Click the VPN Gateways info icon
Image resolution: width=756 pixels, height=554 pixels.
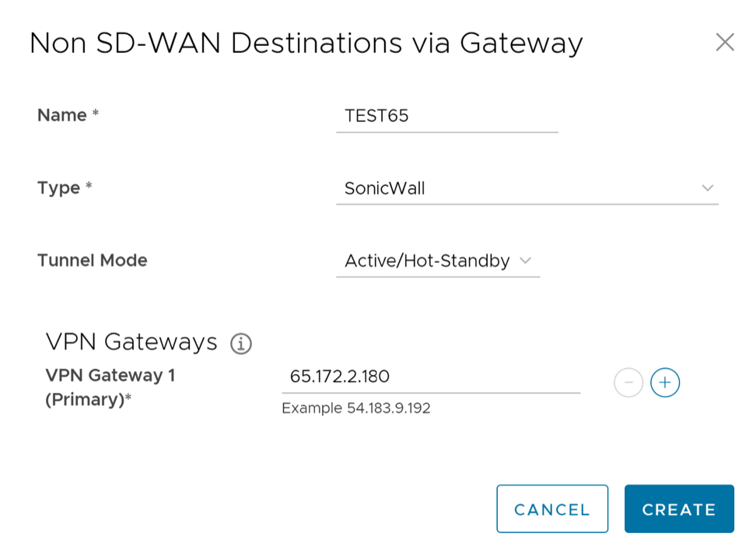tap(241, 343)
